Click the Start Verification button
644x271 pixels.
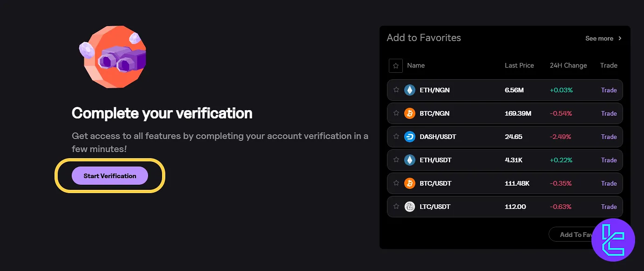click(109, 175)
